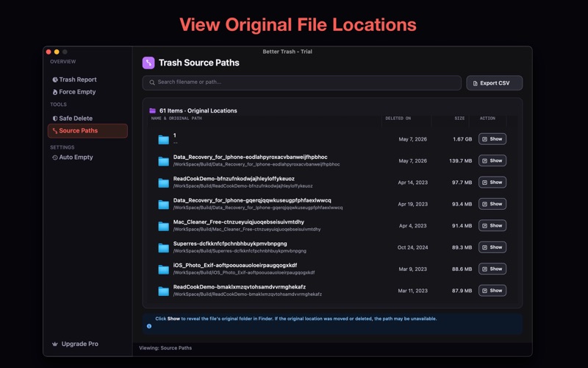This screenshot has height=368, width=588.
Task: Click folder icon of Data_Recovery_for_Iphone-gqerqjqq
Action: [163, 205]
